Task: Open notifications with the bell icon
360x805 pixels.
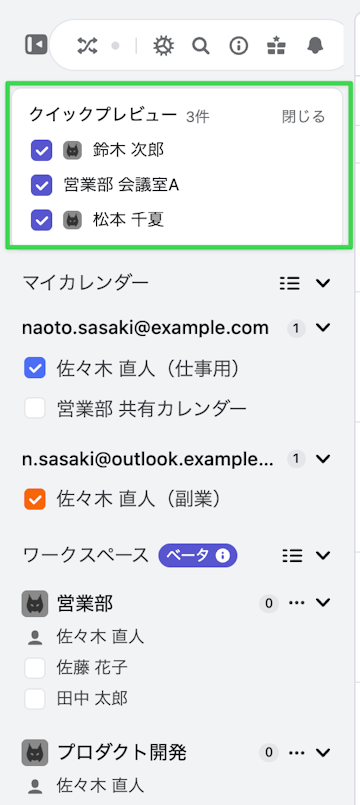Action: pos(315,46)
